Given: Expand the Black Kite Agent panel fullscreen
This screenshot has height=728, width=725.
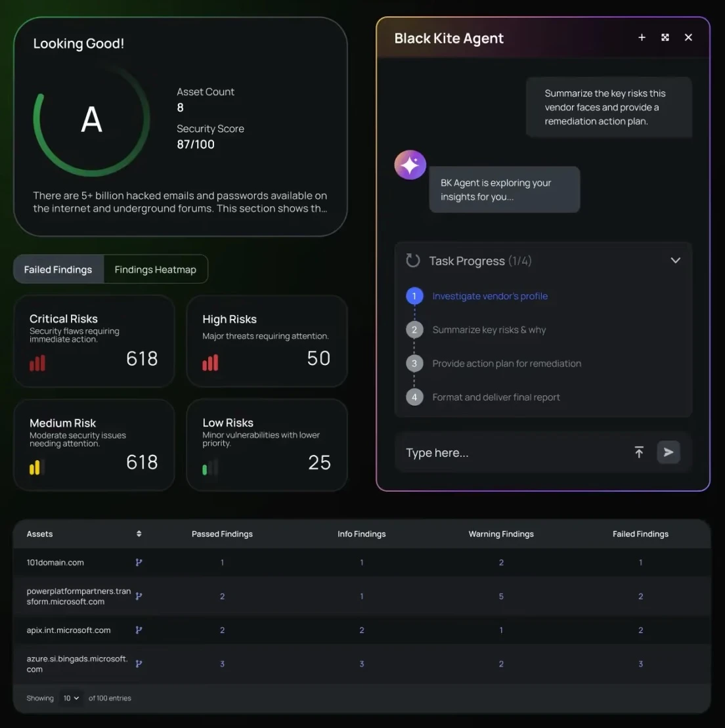Looking at the screenshot, I should click(x=665, y=37).
